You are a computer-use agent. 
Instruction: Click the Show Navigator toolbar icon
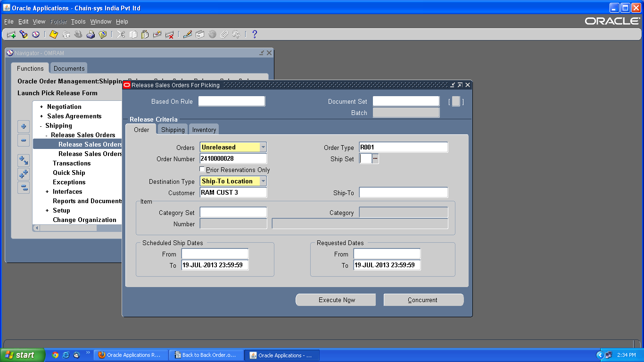point(35,34)
